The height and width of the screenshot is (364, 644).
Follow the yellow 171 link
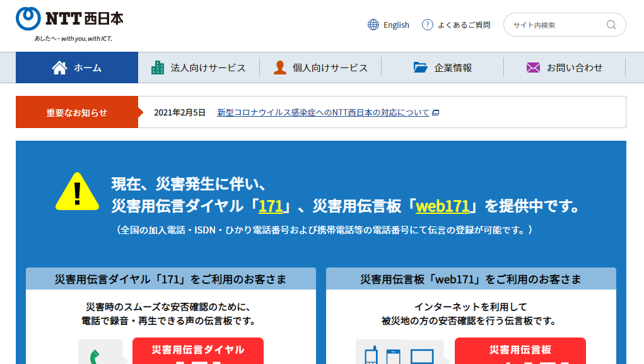point(271,206)
